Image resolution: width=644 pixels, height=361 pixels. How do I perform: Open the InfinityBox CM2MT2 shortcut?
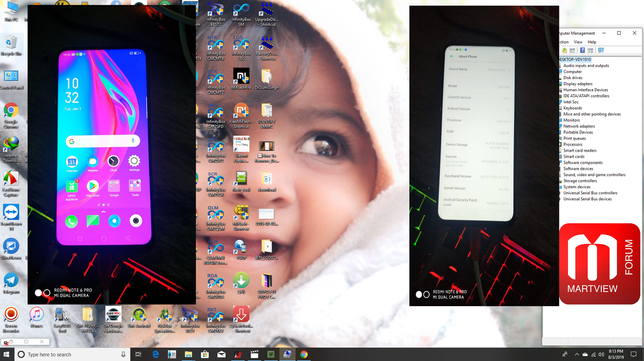[216, 82]
